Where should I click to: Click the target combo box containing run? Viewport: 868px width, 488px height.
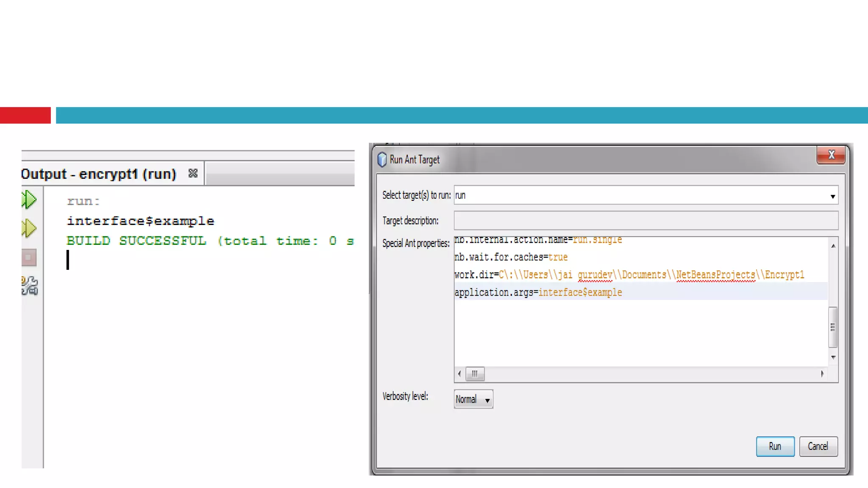(646, 195)
